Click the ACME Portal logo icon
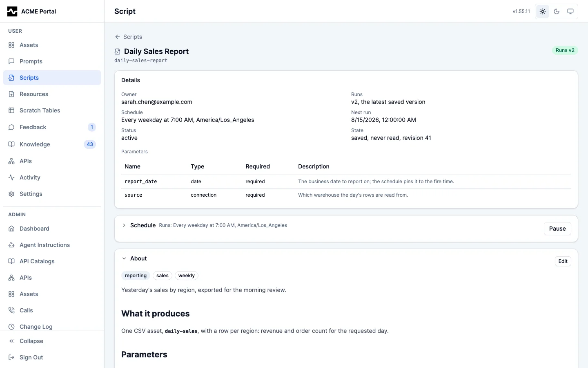This screenshot has width=588, height=368. [12, 11]
